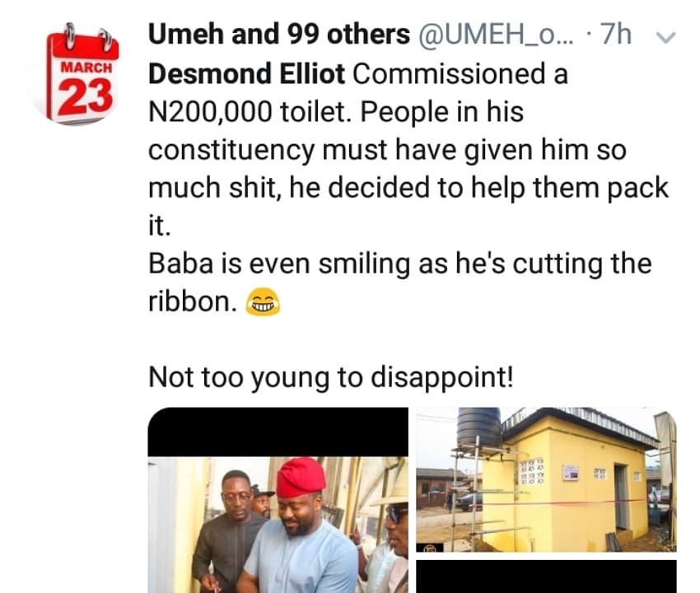Image resolution: width=700 pixels, height=593 pixels.
Task: Click the black bar above the ribbon-cutting photo
Action: tap(278, 432)
